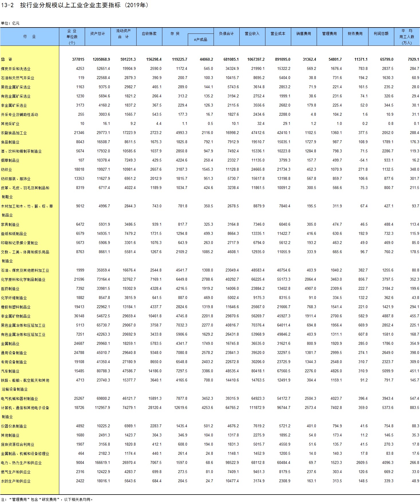Select the '存 货' column header
The image size is (420, 504).
click(175, 34)
